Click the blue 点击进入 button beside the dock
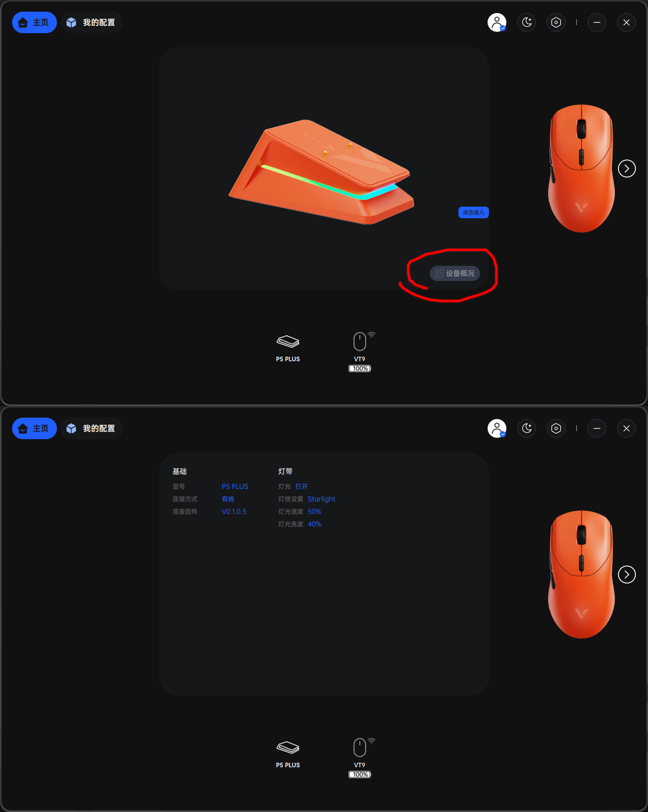The height and width of the screenshot is (812, 648). click(x=473, y=212)
